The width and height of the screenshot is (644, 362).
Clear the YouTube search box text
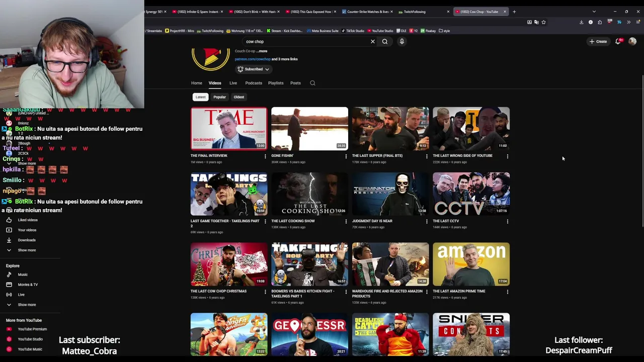373,42
